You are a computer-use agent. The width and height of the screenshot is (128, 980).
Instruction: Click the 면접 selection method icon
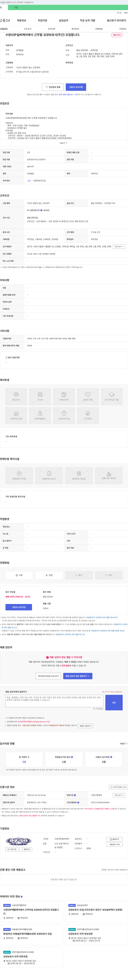47,575
